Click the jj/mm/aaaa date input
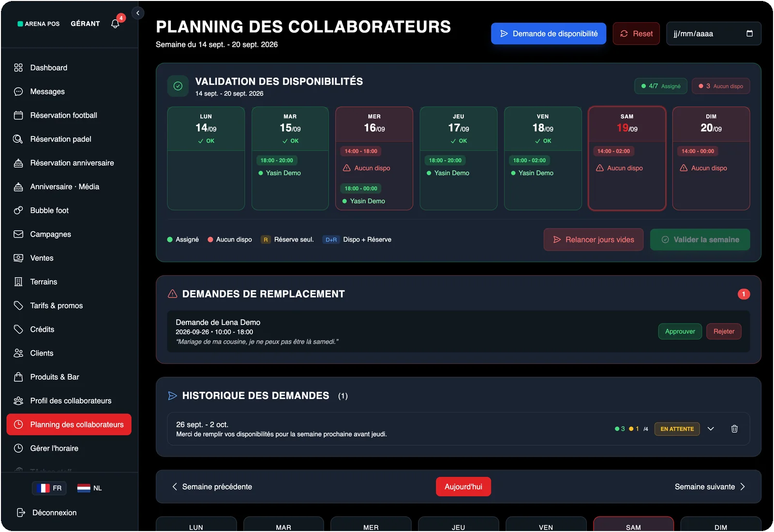This screenshot has height=532, width=774. tap(714, 34)
